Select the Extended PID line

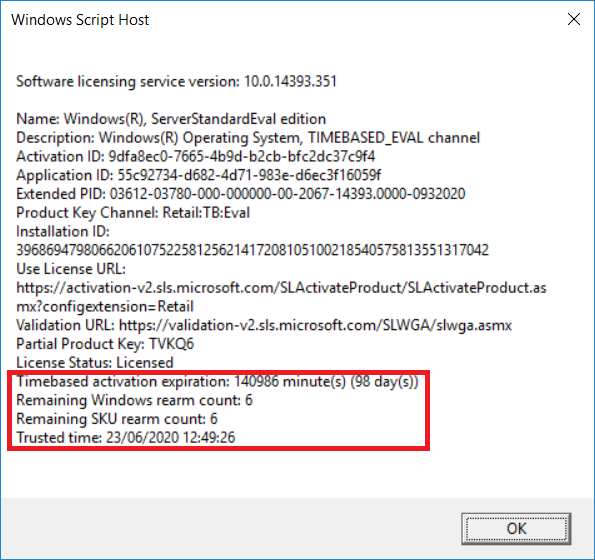241,194
